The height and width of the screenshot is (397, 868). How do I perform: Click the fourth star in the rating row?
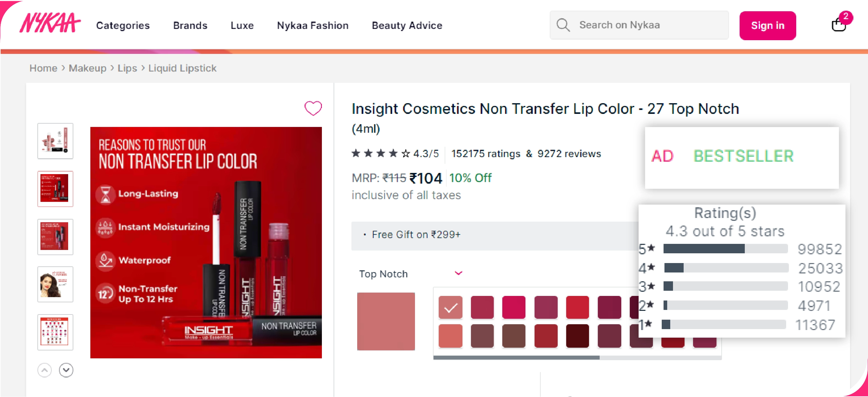pyautogui.click(x=394, y=153)
